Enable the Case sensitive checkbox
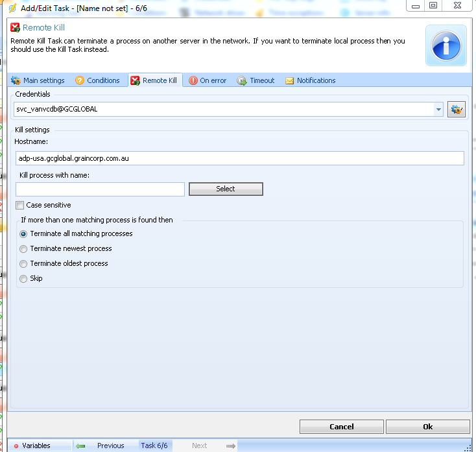The image size is (476, 452). point(20,206)
